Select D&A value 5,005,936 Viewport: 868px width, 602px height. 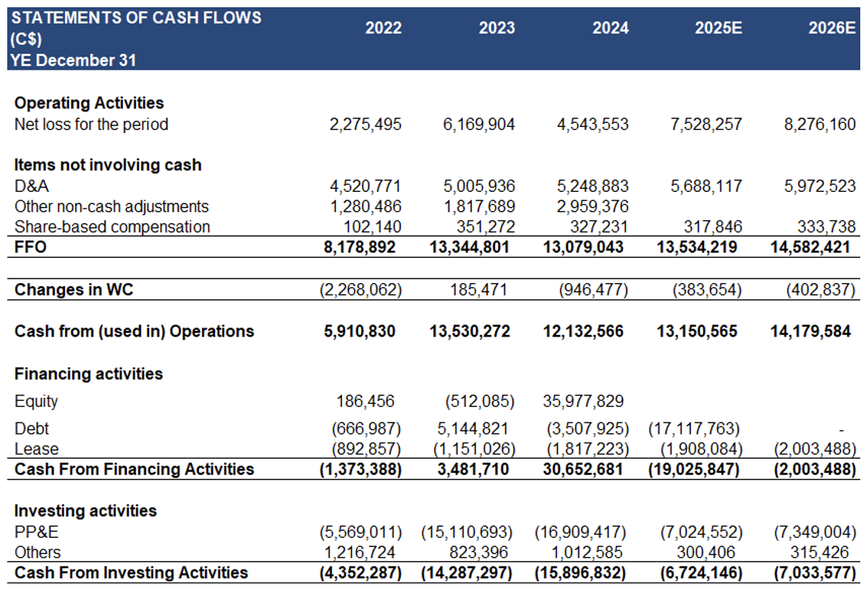(x=479, y=186)
